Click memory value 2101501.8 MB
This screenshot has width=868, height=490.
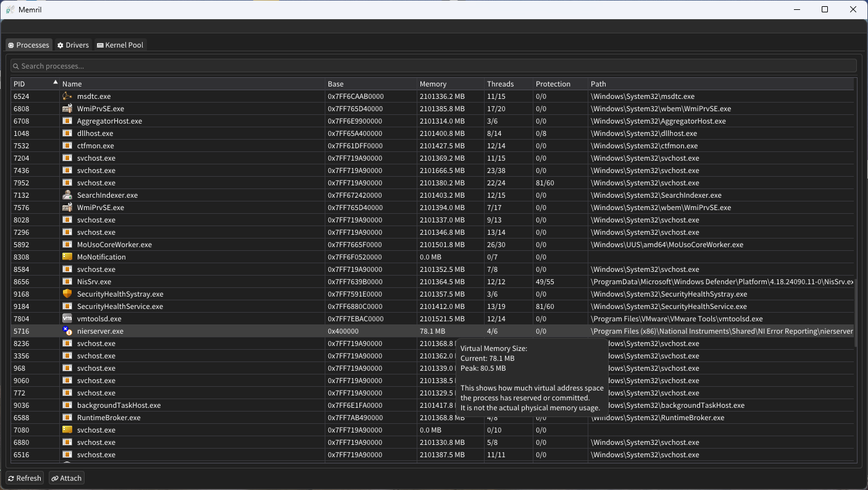point(442,245)
